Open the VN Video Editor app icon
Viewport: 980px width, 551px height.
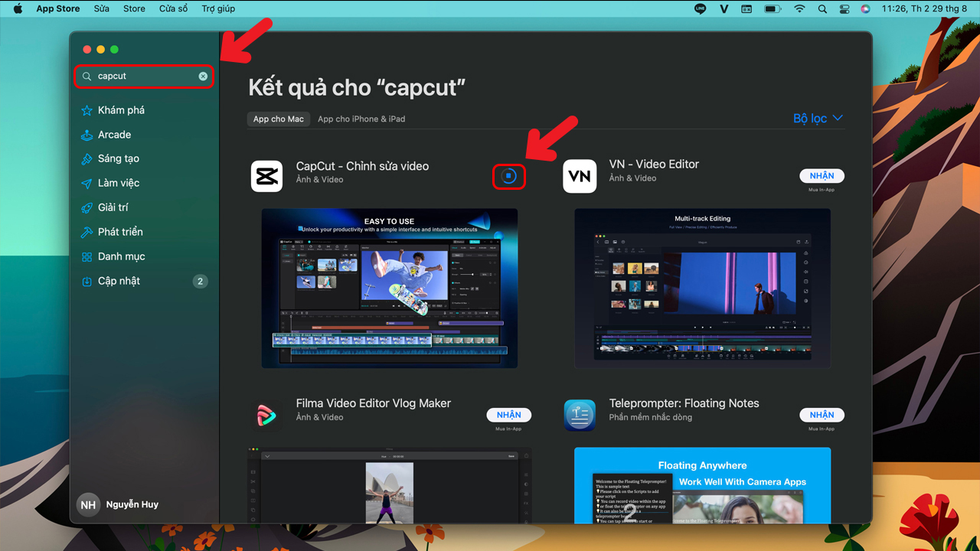click(580, 176)
